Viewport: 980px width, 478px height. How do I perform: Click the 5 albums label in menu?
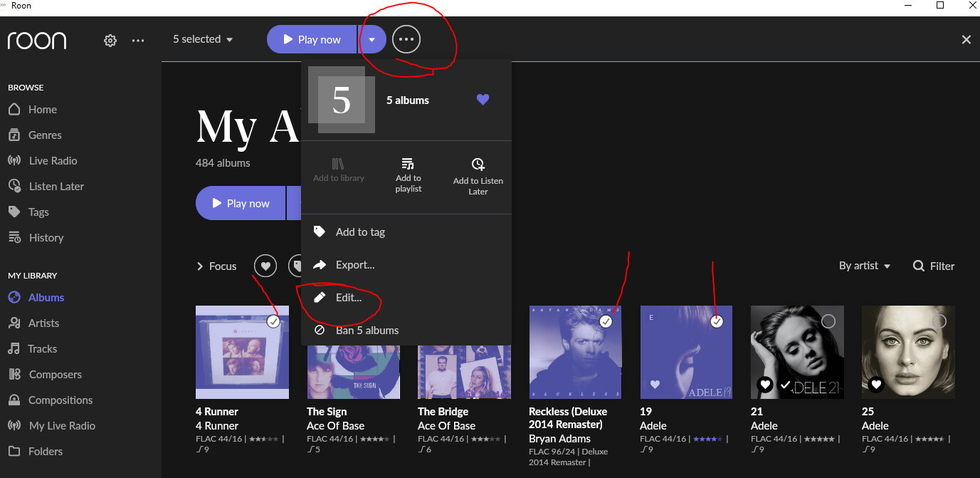point(408,100)
